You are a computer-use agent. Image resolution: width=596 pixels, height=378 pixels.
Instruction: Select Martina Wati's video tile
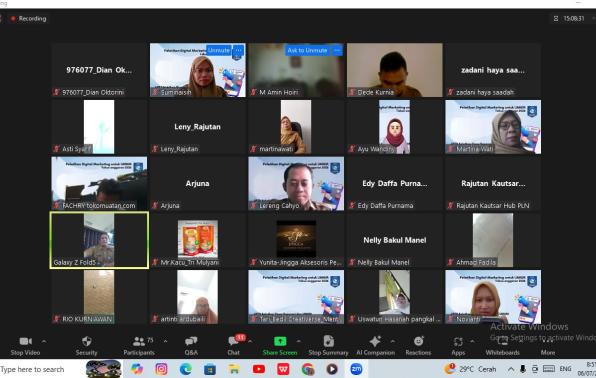pos(493,127)
